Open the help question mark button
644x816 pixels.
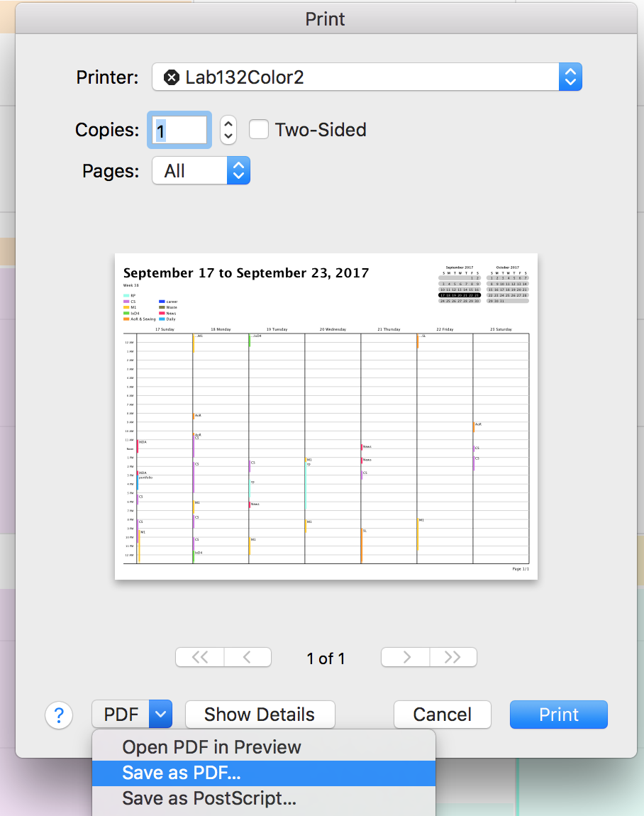pyautogui.click(x=59, y=715)
